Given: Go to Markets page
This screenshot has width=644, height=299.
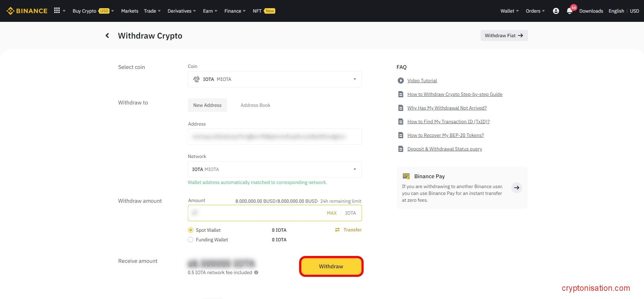Looking at the screenshot, I should (x=130, y=11).
